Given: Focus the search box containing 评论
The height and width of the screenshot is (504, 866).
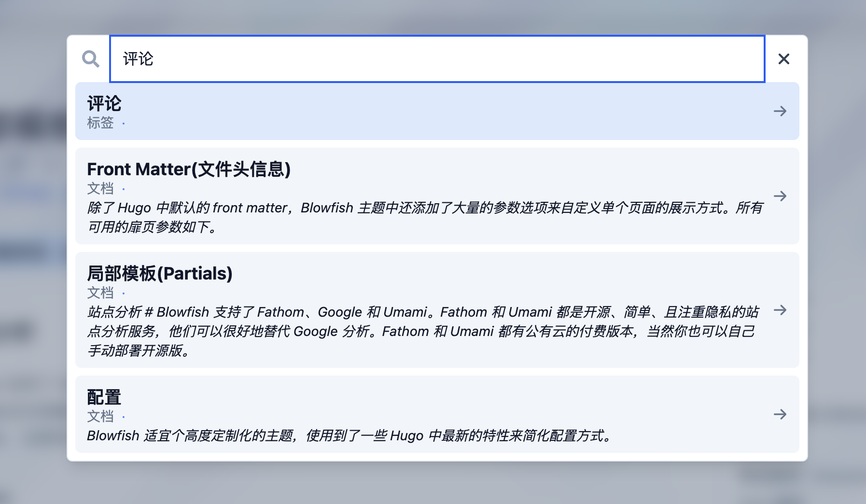Looking at the screenshot, I should point(437,59).
